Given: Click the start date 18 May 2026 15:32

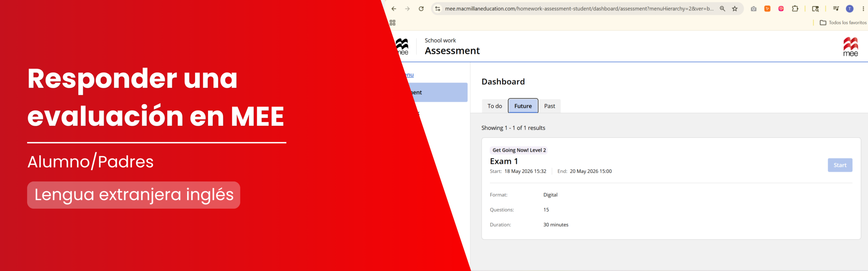Looking at the screenshot, I should tap(525, 171).
